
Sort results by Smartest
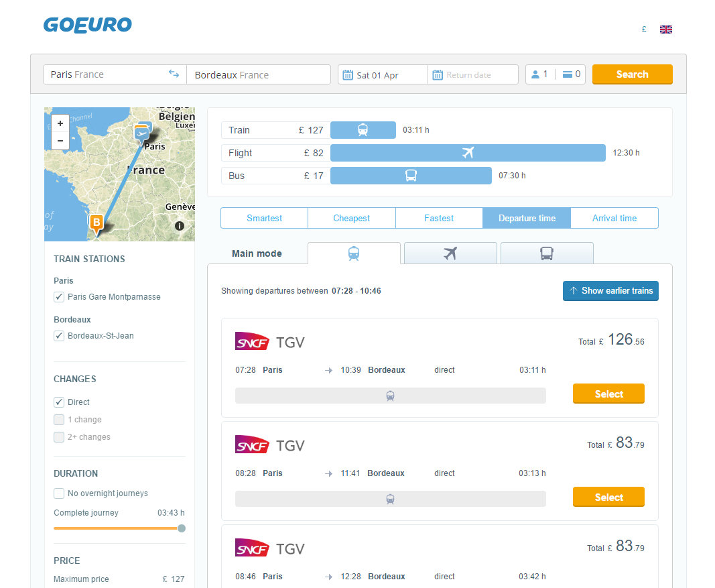click(265, 218)
